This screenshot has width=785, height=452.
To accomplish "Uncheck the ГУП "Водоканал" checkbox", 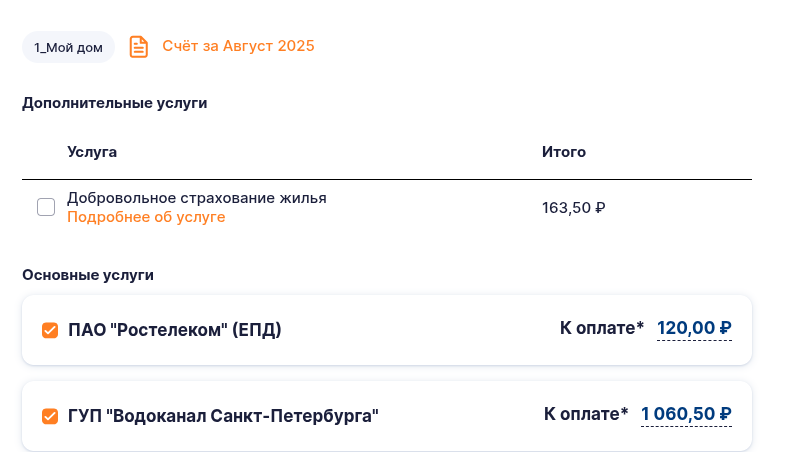I will click(x=50, y=416).
